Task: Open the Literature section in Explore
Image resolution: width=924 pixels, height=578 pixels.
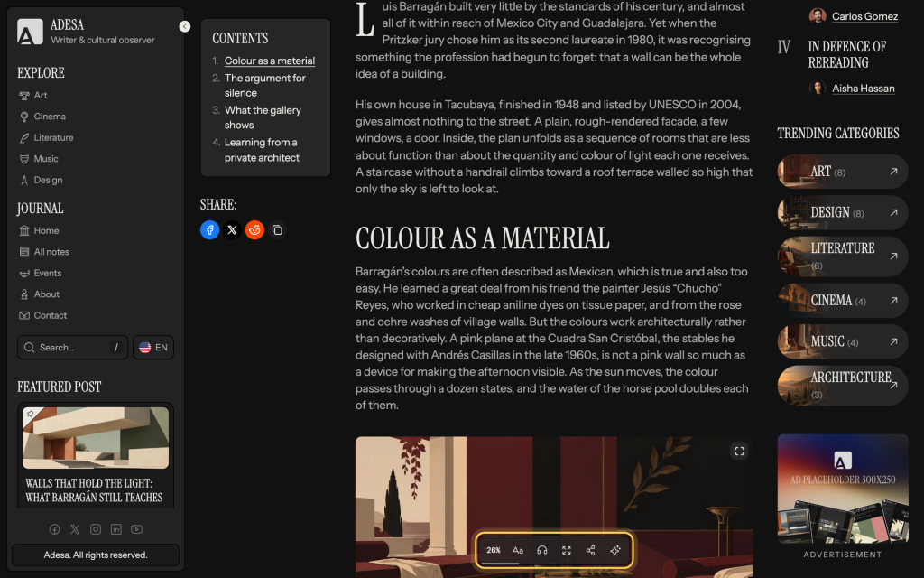Action: tap(46, 137)
